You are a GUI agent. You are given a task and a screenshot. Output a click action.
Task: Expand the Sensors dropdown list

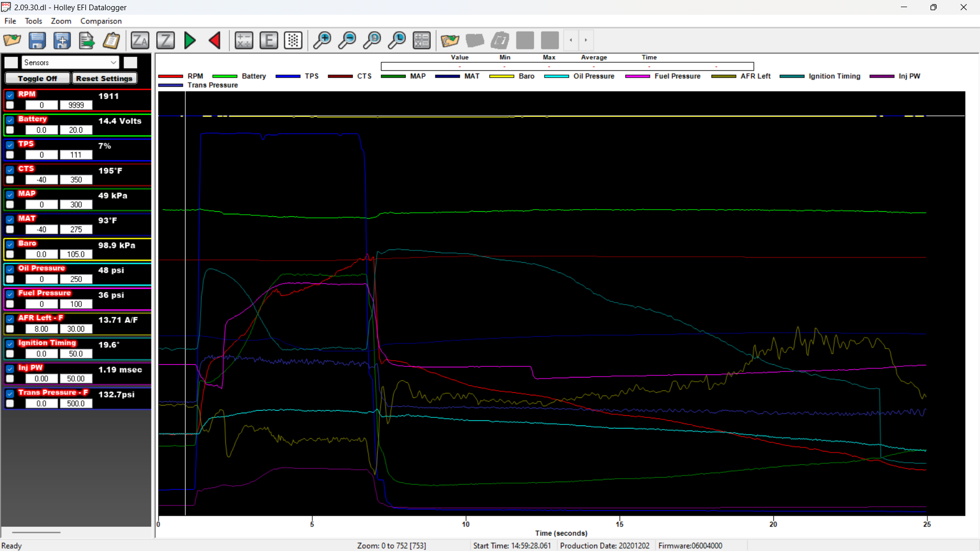(113, 62)
